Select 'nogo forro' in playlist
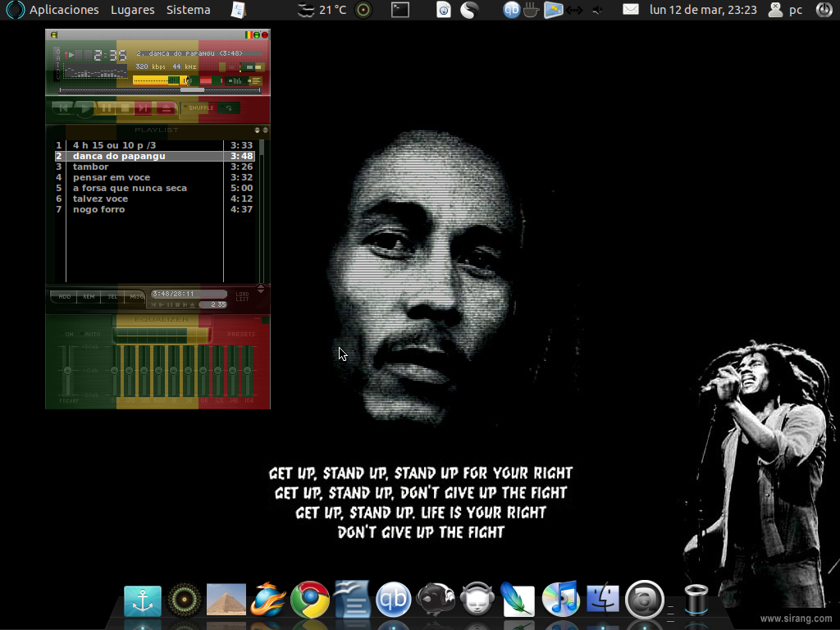840x630 pixels. coord(155,209)
